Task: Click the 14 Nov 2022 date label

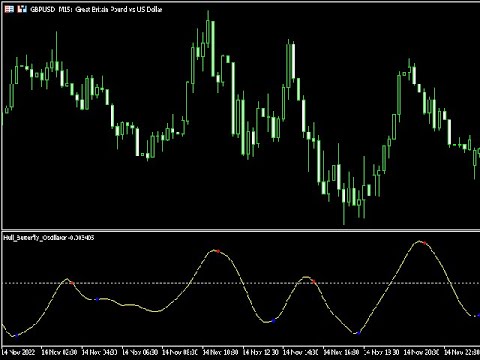Action: coord(18,352)
